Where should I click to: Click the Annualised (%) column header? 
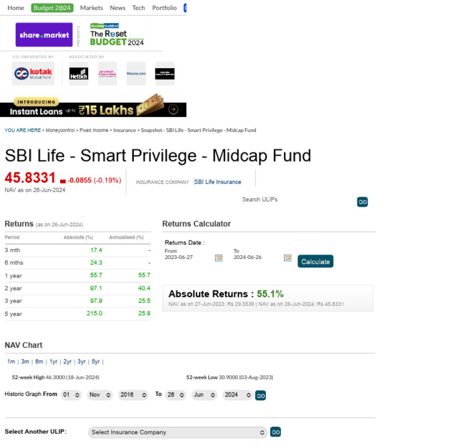click(x=126, y=237)
